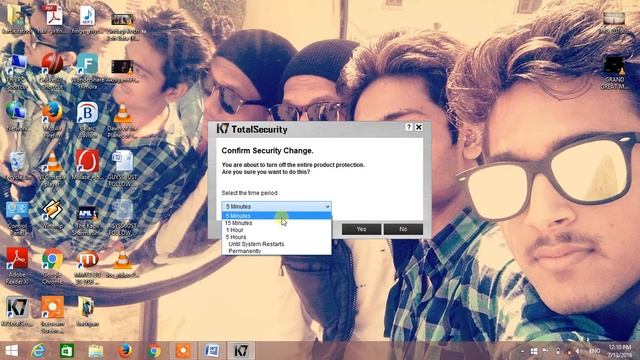Image resolution: width=640 pixels, height=360 pixels.
Task: Click ENG language indicator in tray
Action: click(594, 351)
